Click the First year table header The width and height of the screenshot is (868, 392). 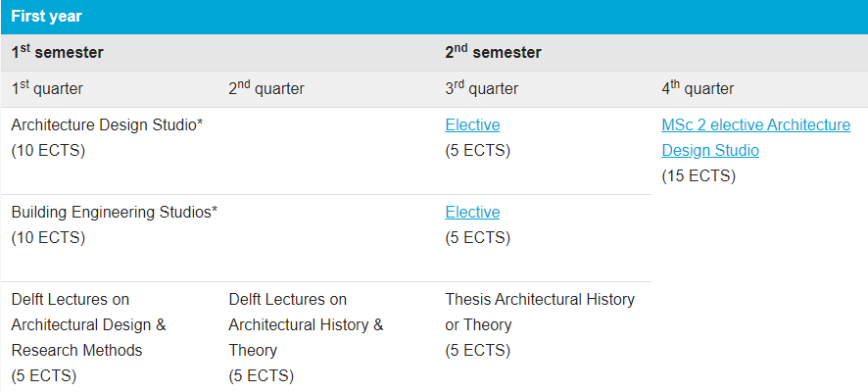pos(47,17)
